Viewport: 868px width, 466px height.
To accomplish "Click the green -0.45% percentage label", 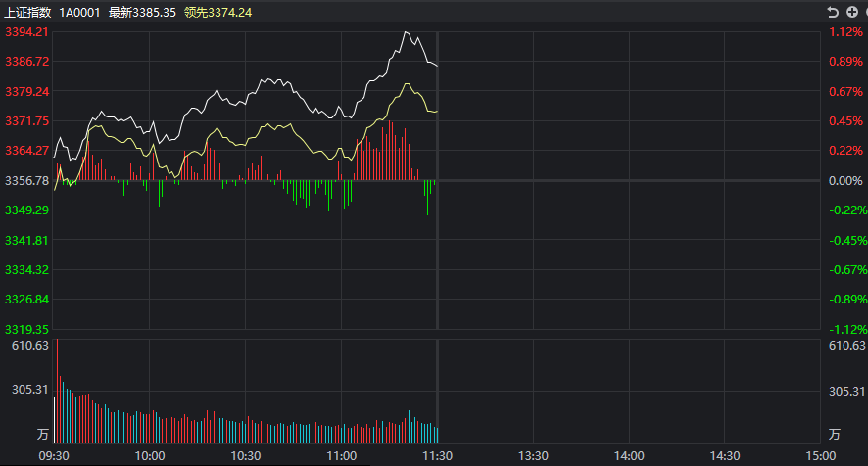I will [848, 240].
